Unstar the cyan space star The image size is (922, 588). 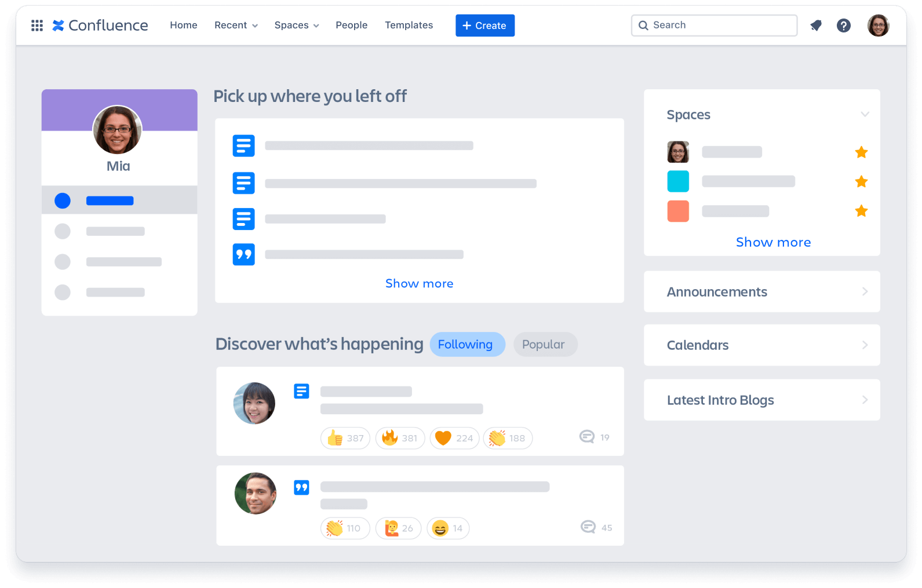pos(861,182)
